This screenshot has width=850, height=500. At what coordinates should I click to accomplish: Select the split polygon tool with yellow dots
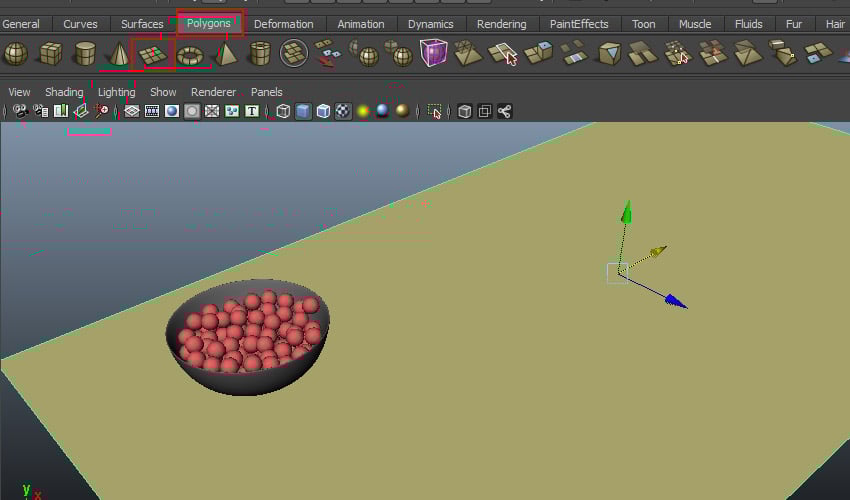[678, 53]
